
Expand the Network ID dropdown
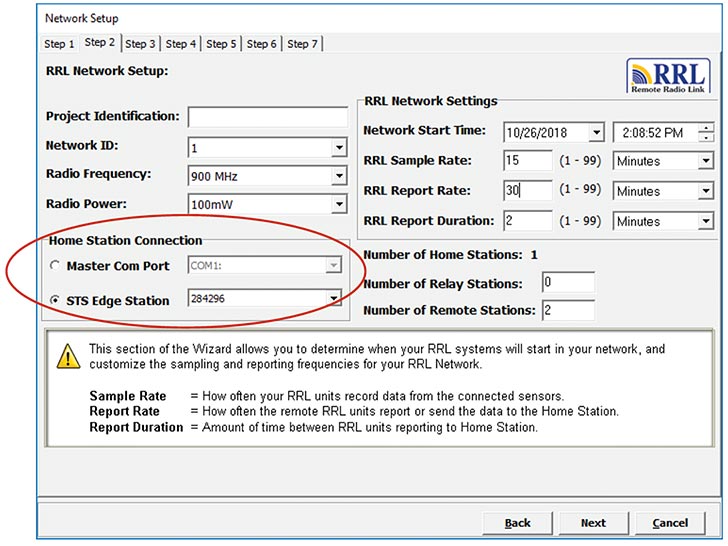338,148
